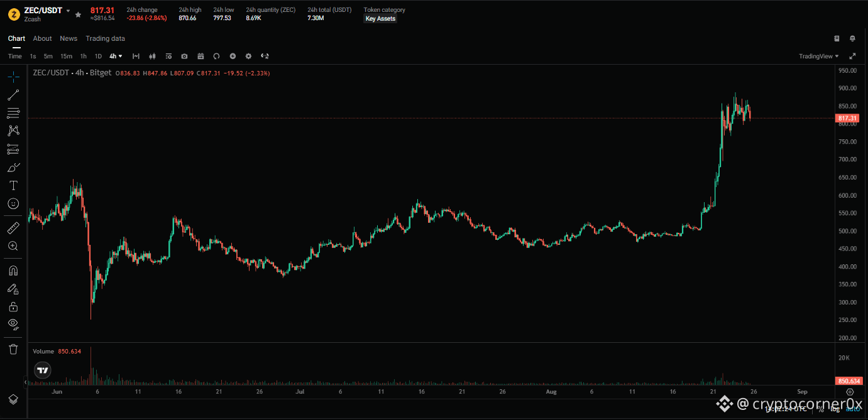Image resolution: width=868 pixels, height=420 pixels.
Task: Change the candlestick chart type
Action: click(151, 56)
